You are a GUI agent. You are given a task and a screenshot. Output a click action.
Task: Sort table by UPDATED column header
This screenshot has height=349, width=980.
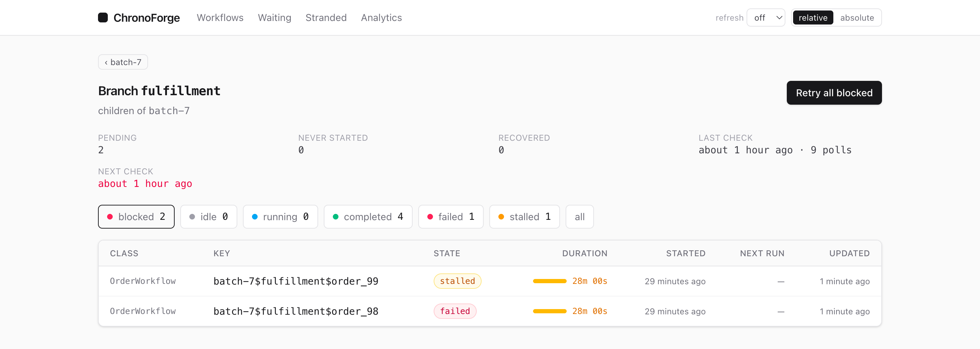pos(849,253)
